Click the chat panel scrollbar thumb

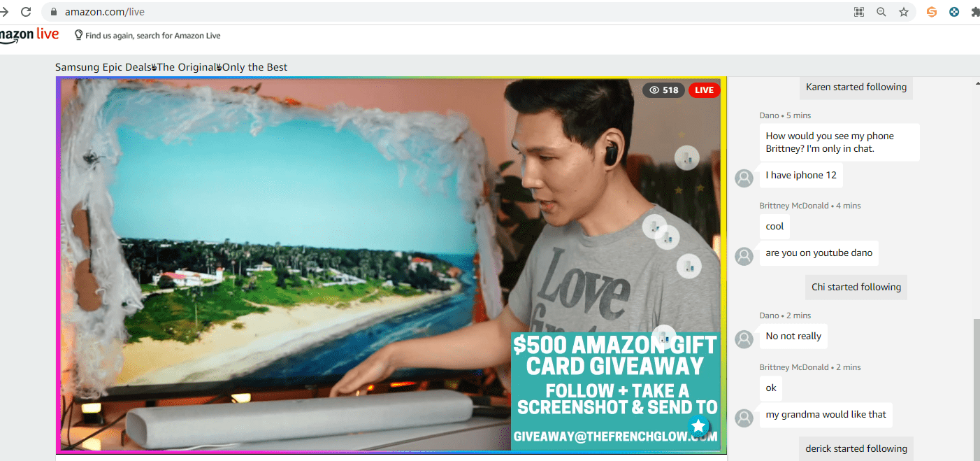[977, 389]
